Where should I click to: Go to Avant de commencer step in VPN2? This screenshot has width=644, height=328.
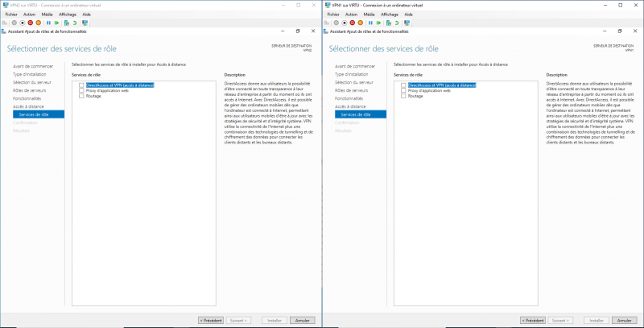33,66
